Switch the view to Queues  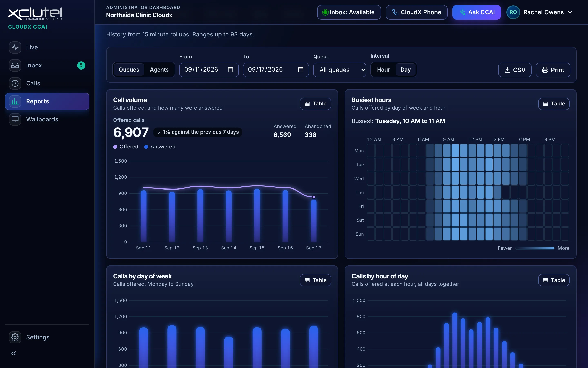[129, 70]
